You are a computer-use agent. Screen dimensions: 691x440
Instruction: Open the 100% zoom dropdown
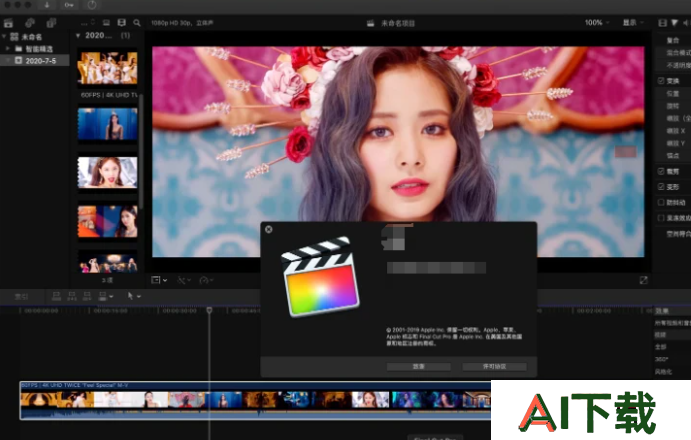[x=597, y=22]
